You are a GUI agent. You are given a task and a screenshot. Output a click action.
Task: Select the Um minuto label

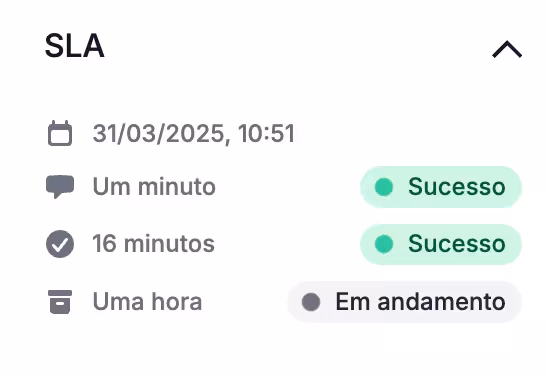point(154,187)
